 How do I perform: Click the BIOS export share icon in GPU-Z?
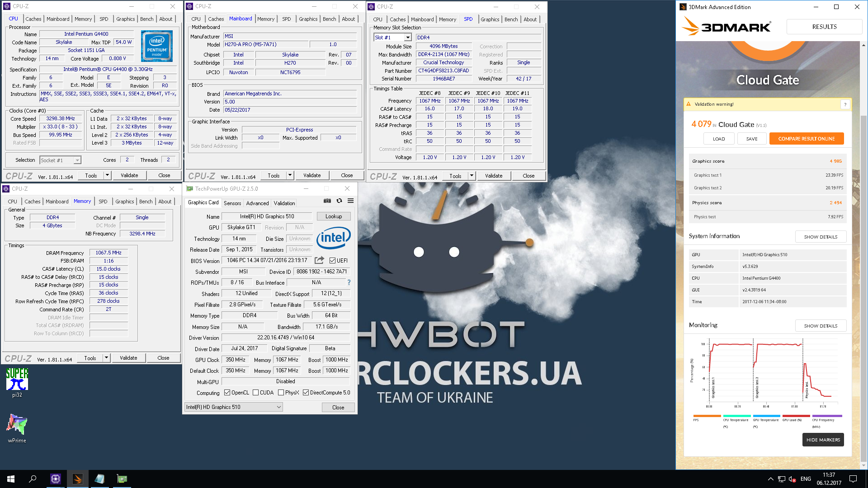319,260
